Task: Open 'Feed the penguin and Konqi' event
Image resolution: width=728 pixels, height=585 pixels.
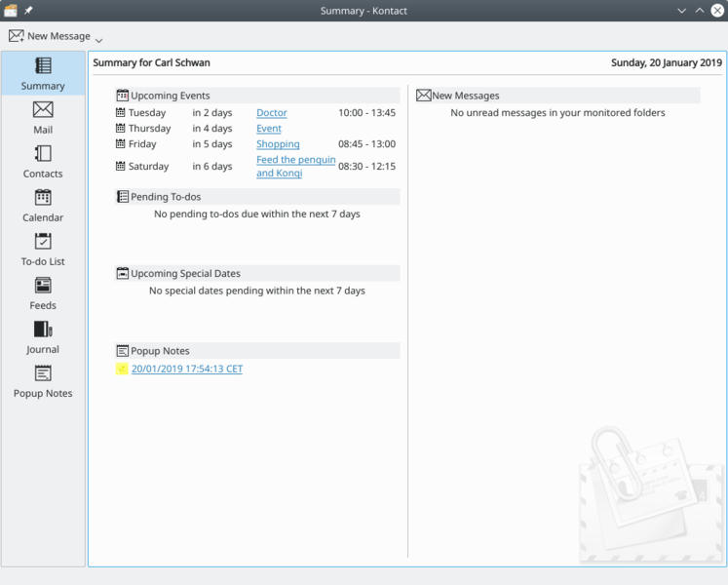Action: (295, 167)
